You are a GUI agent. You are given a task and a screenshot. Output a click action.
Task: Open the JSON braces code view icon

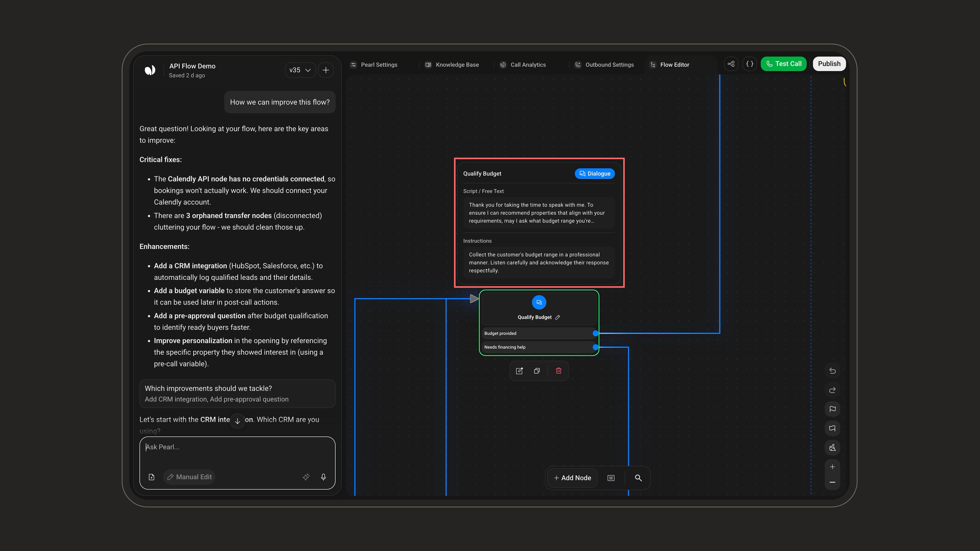click(x=750, y=64)
